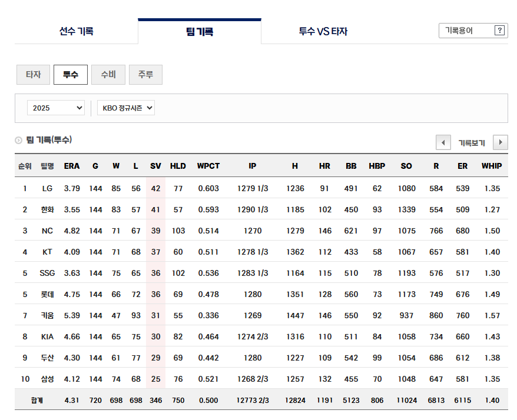Sort table by HBP column header
The width and height of the screenshot is (517, 420).
tap(377, 166)
